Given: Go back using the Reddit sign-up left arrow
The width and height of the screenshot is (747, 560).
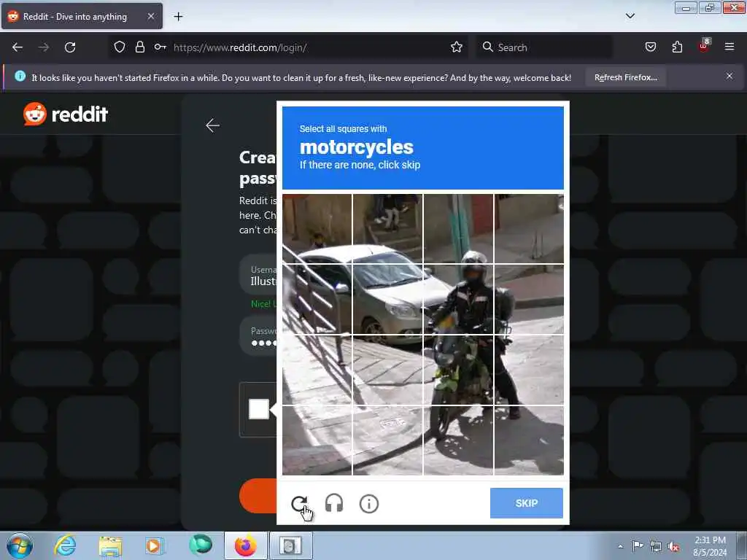Looking at the screenshot, I should [x=212, y=125].
